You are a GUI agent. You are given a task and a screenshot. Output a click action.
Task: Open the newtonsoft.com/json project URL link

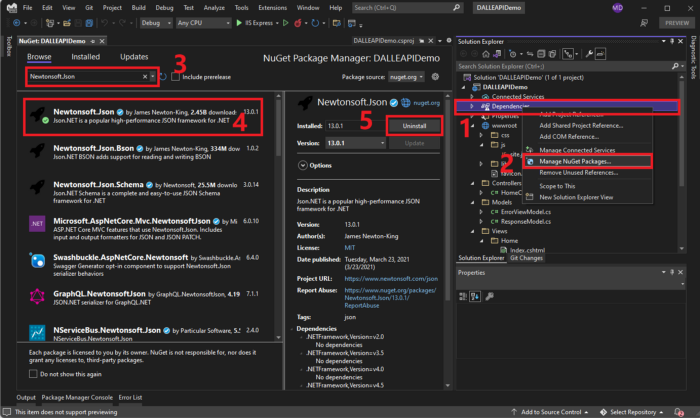(391, 279)
